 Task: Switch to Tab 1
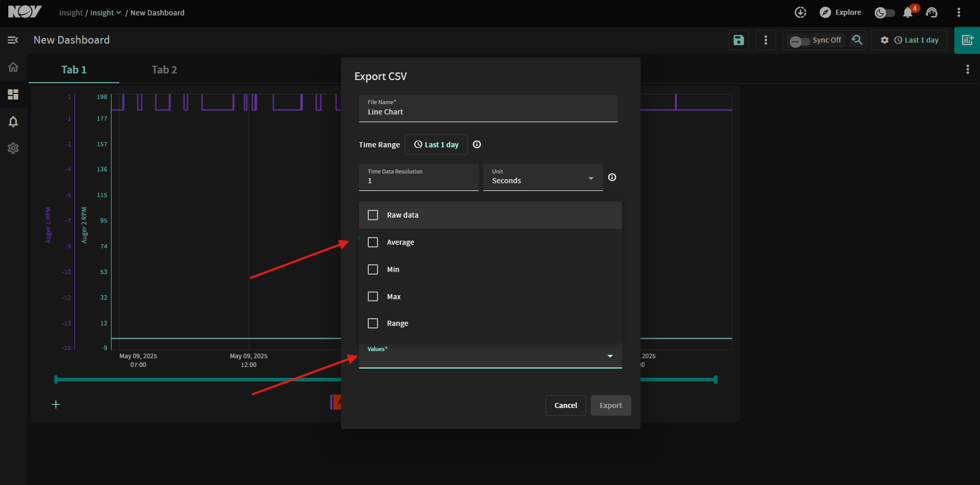(x=74, y=70)
